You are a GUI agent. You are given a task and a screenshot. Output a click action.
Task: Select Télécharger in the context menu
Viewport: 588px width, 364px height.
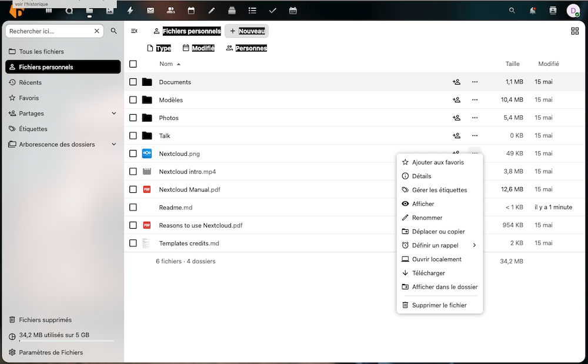428,273
